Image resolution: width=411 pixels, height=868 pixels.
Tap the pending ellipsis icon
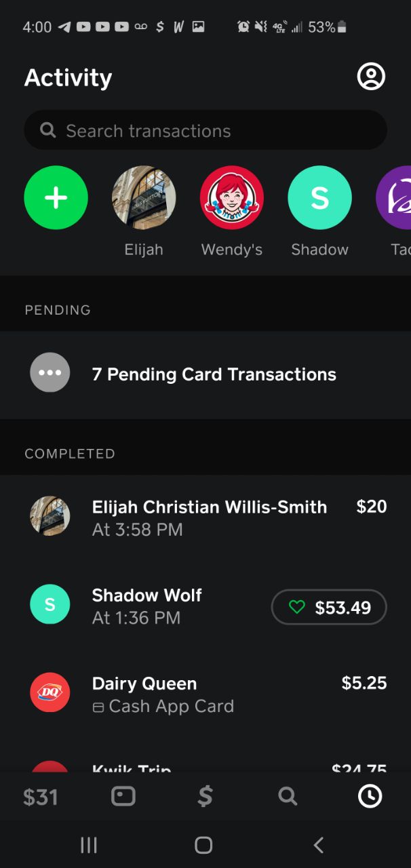click(x=50, y=372)
